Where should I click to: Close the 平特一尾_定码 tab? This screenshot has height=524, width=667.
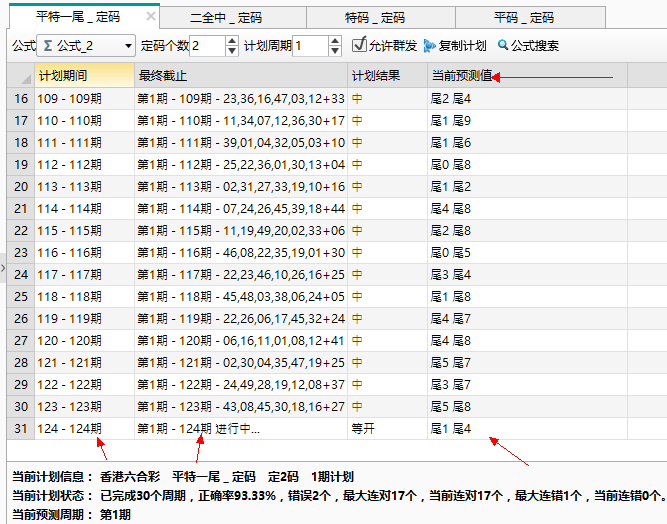pyautogui.click(x=150, y=17)
